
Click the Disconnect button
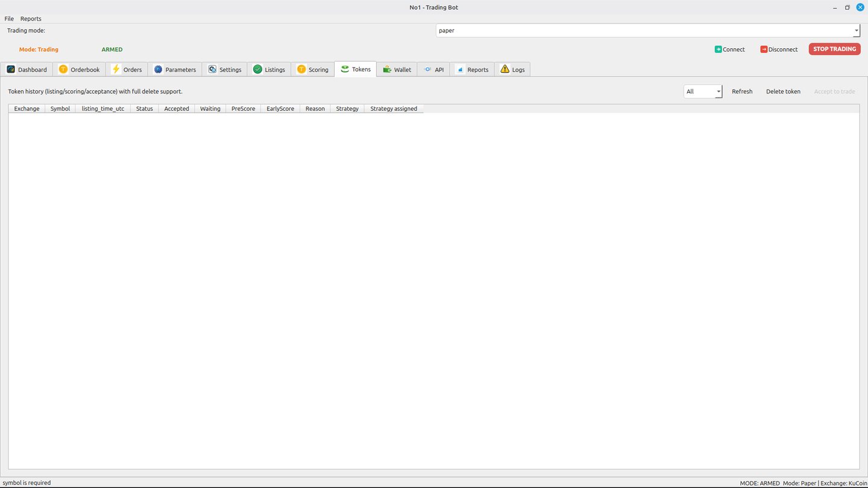coord(779,49)
